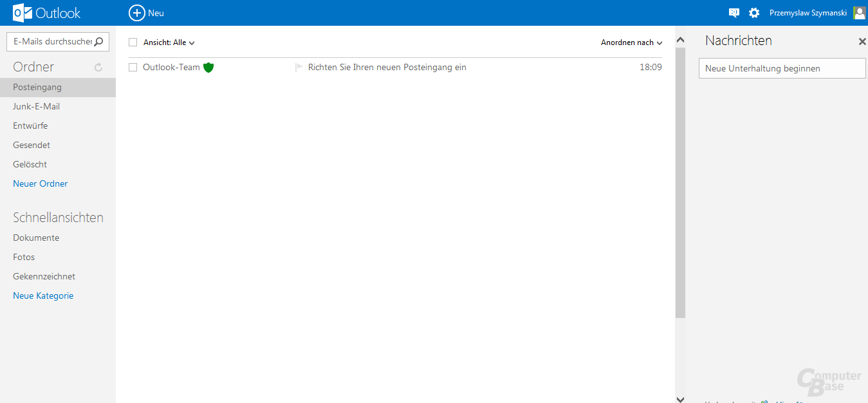Click the user profile avatar picture

[860, 13]
